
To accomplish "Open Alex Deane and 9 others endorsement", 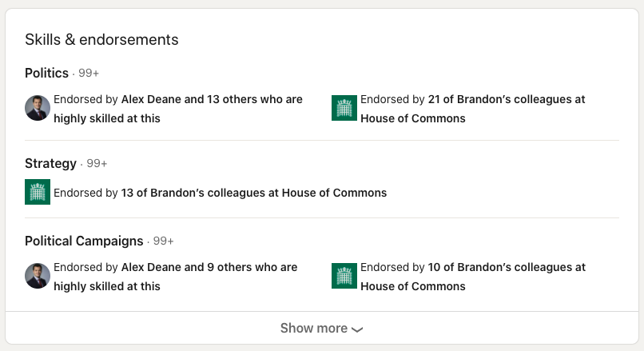I will point(175,277).
